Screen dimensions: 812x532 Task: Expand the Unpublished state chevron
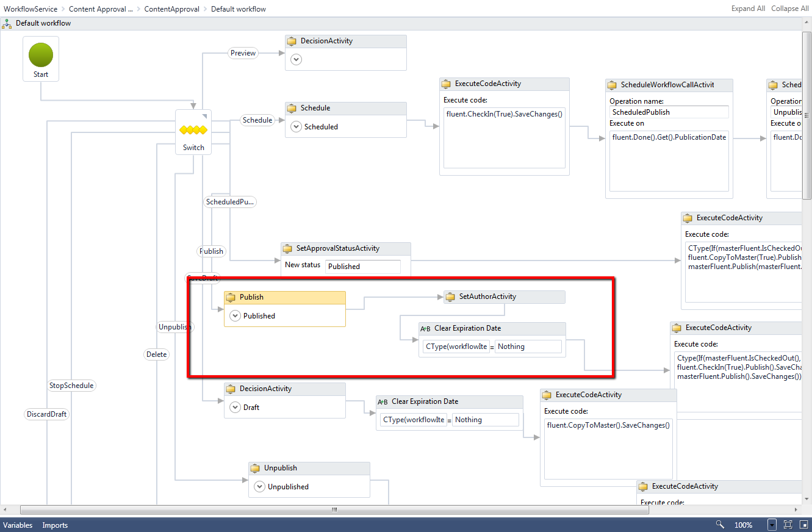point(259,487)
